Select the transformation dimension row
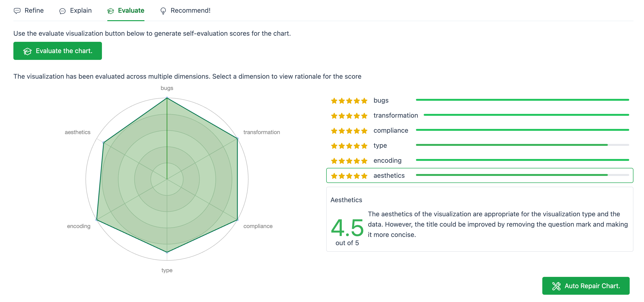This screenshot has width=644, height=302. 396,115
